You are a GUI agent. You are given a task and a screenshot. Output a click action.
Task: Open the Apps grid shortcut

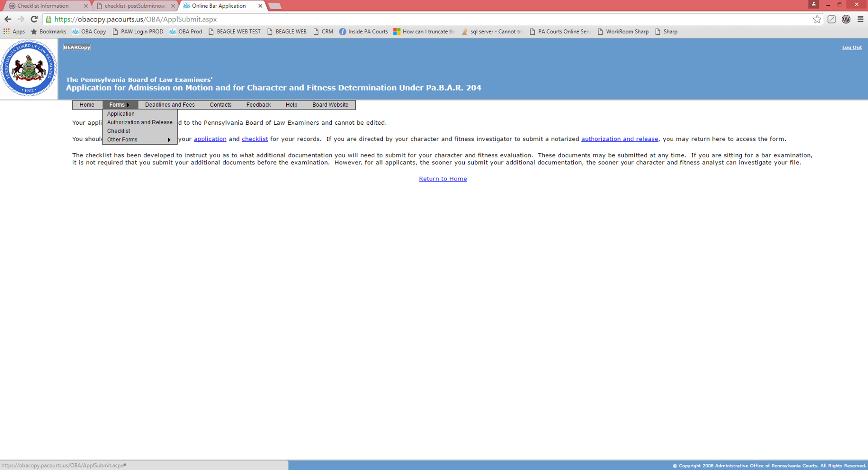pyautogui.click(x=14, y=31)
